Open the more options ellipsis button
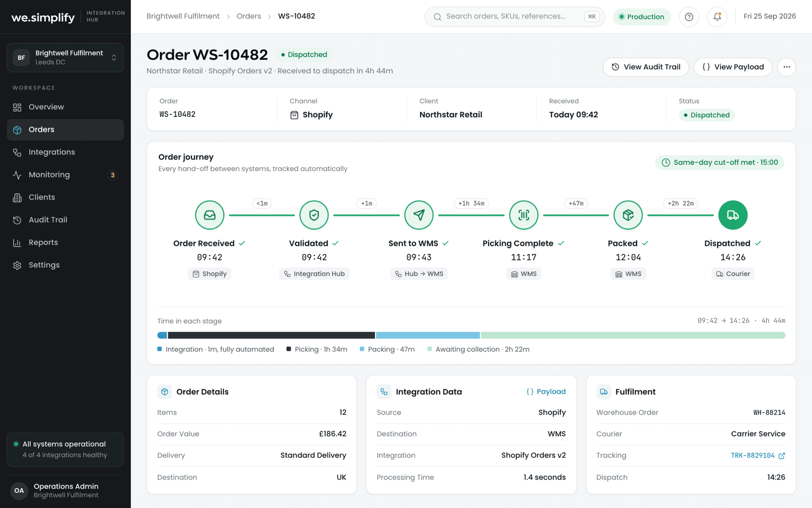The width and height of the screenshot is (812, 508). point(787,67)
